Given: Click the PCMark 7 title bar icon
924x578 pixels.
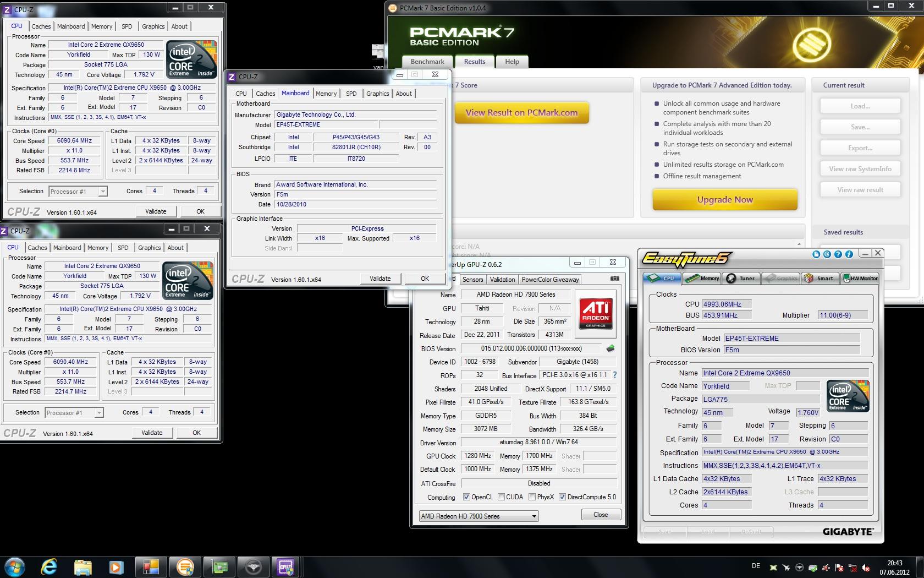Looking at the screenshot, I should pyautogui.click(x=393, y=8).
